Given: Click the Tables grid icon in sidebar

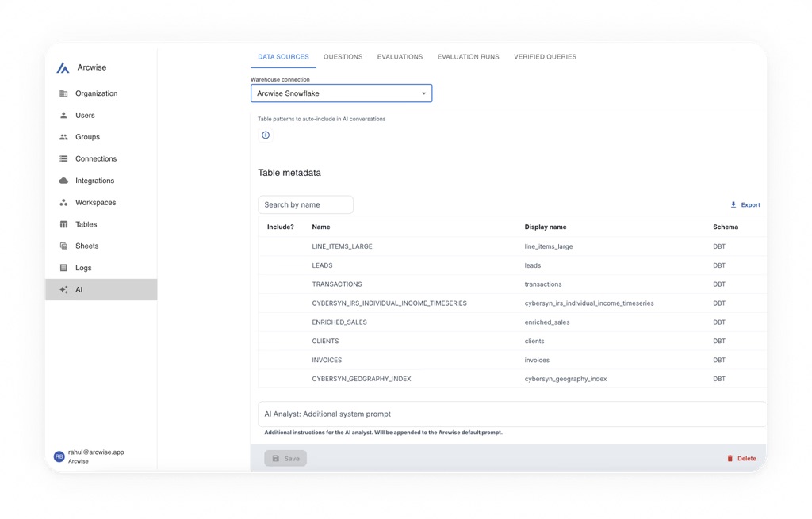Looking at the screenshot, I should pyautogui.click(x=63, y=224).
